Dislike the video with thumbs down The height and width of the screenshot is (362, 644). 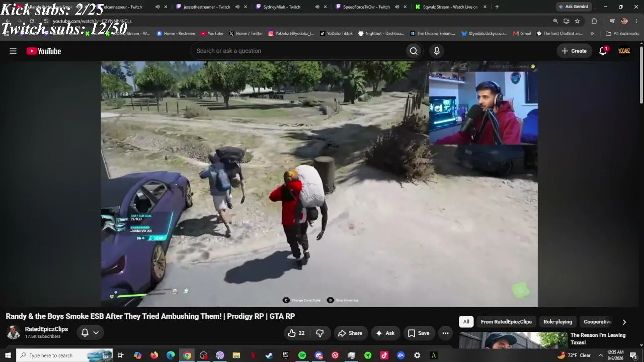coord(320,333)
